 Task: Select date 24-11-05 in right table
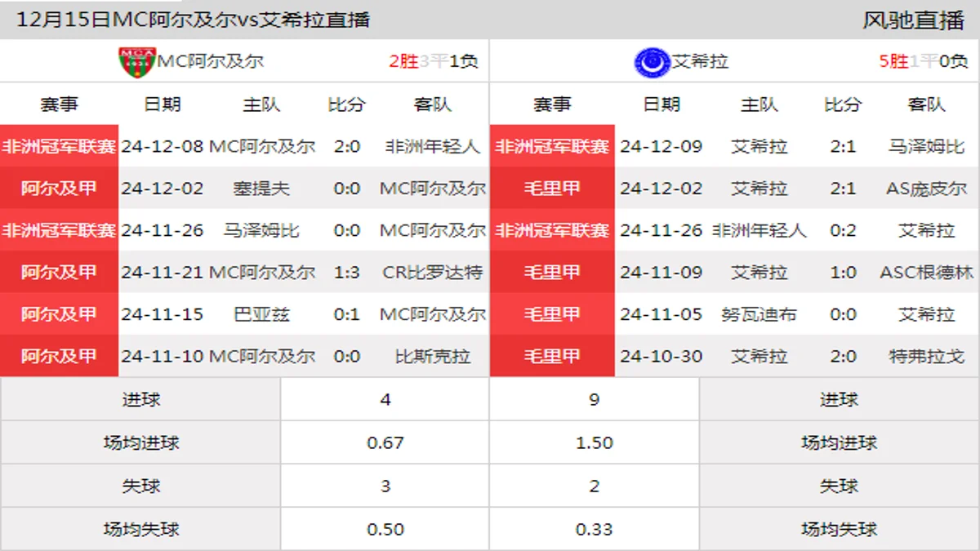click(x=661, y=314)
